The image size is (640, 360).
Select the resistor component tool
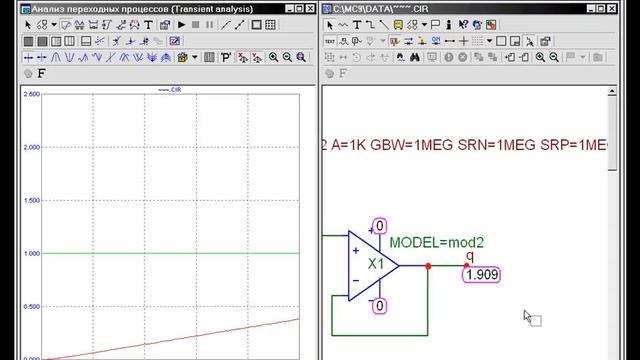coord(343,25)
